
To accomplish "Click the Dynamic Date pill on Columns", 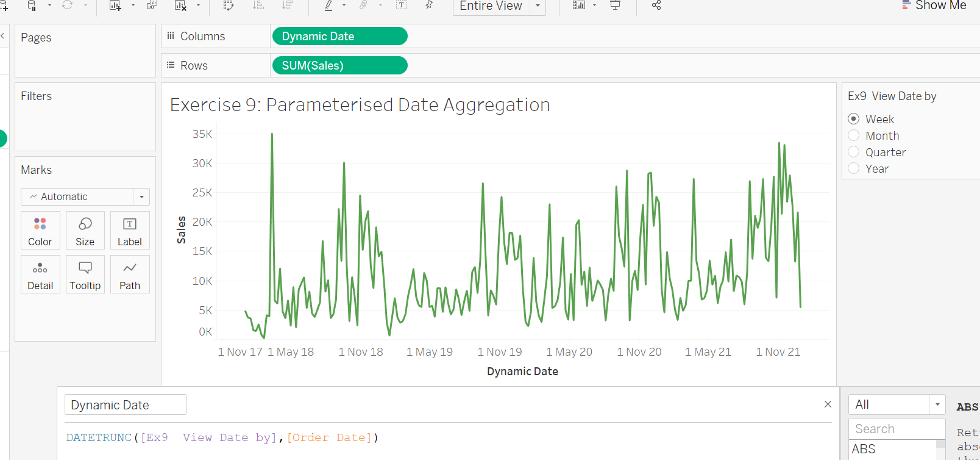I will click(339, 37).
